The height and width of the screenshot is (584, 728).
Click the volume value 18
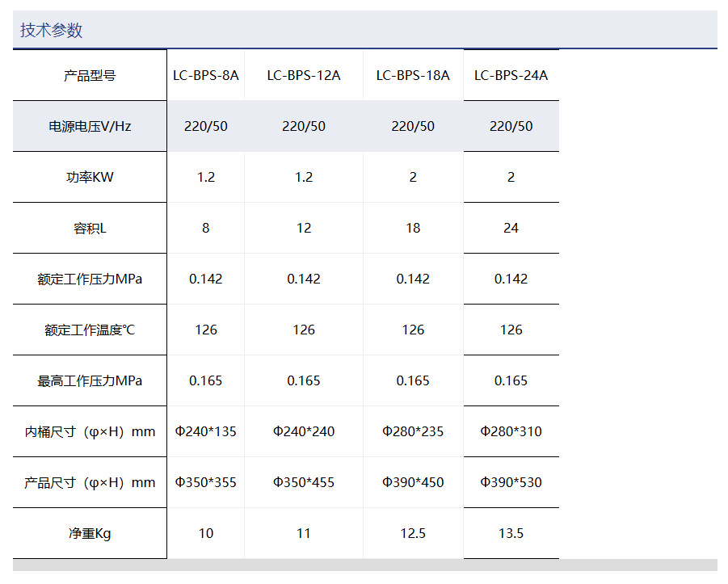click(x=413, y=228)
